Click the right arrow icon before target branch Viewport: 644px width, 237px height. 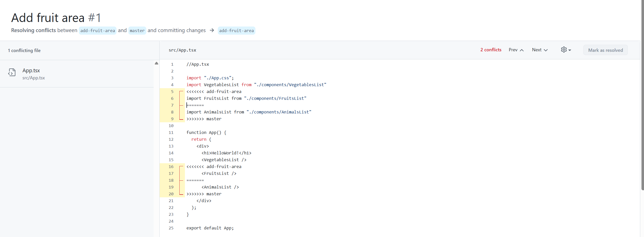pos(212,30)
